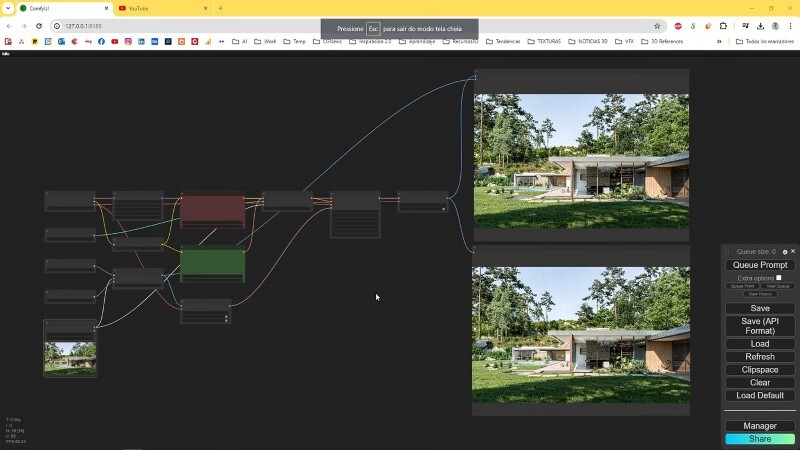This screenshot has height=450, width=800.
Task: Select the ComfyUI browser tab
Action: tap(55, 8)
